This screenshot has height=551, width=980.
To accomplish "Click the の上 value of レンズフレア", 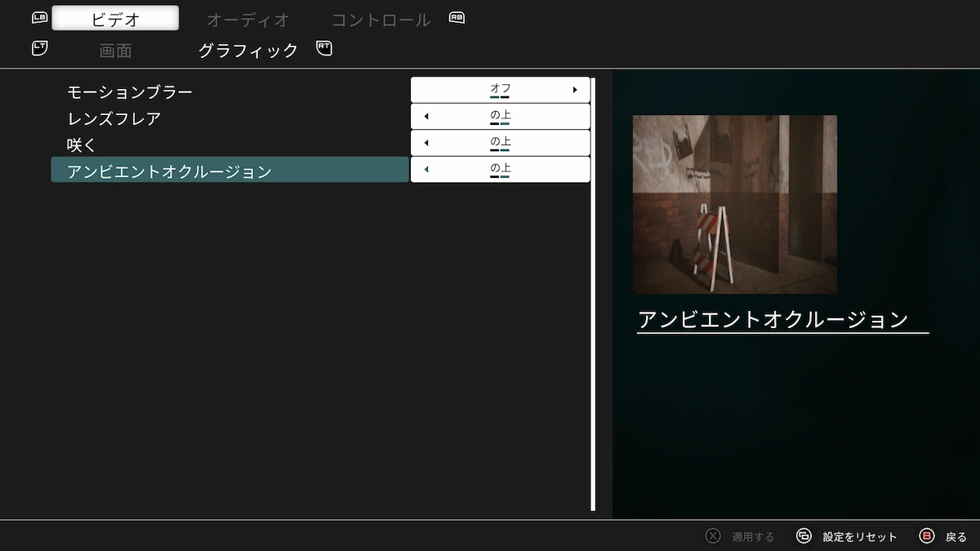I will [500, 116].
